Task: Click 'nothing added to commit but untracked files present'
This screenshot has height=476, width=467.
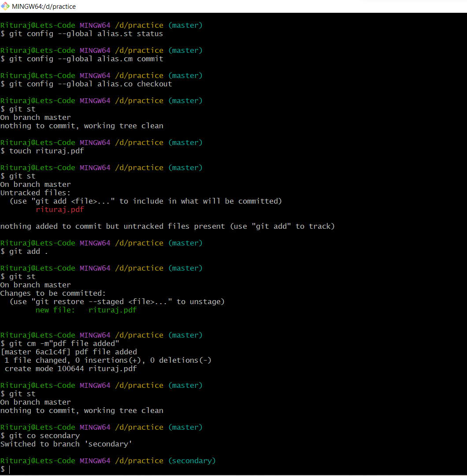Action: point(113,227)
